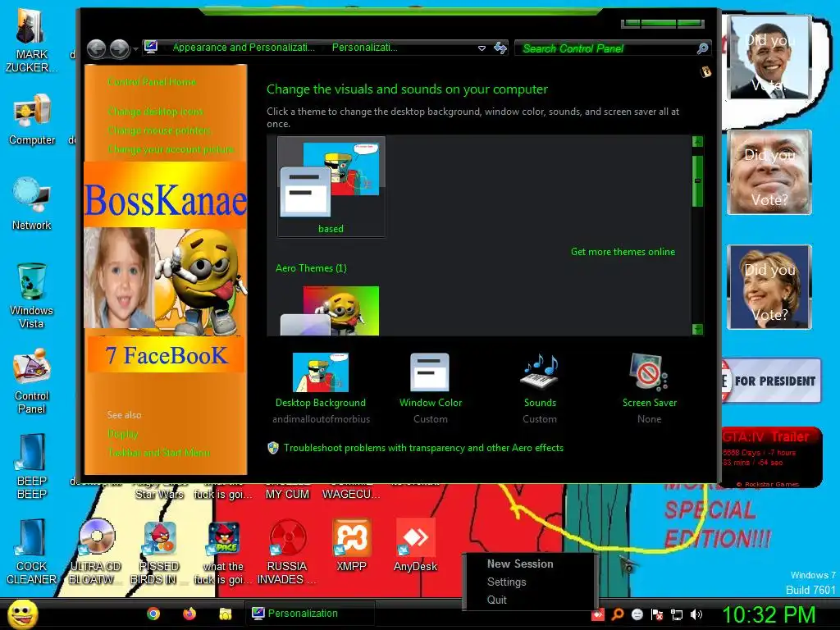The height and width of the screenshot is (630, 840).
Task: Open Sounds settings icon
Action: [540, 388]
